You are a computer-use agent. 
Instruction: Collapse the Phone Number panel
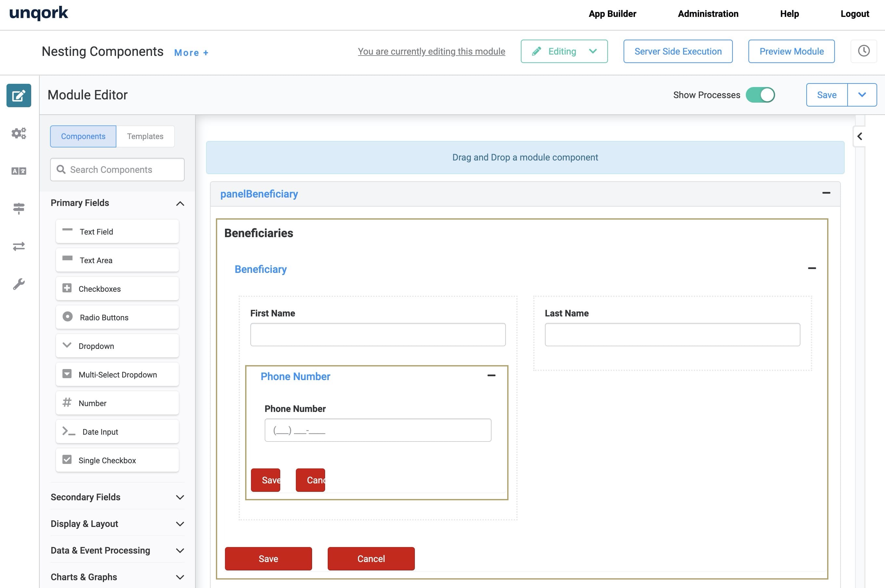[491, 375]
